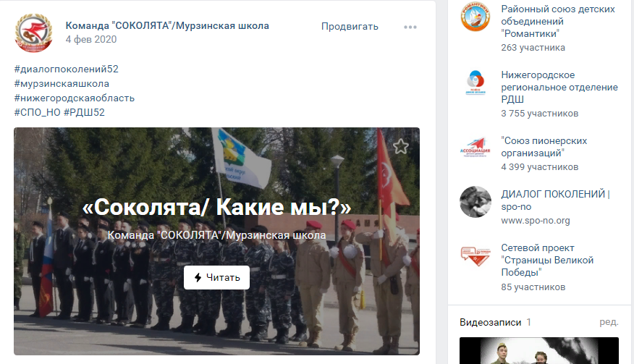Play the video thumbnail under Видеозаписи
This screenshot has width=634, height=364.
539,351
